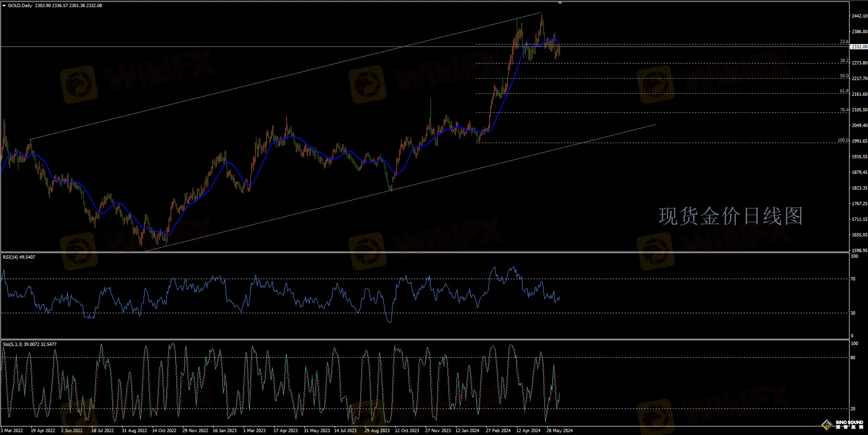Viewport: 868px width, 435px height.
Task: Click the GOLD,Daily symbol title text
Action: tap(21, 6)
